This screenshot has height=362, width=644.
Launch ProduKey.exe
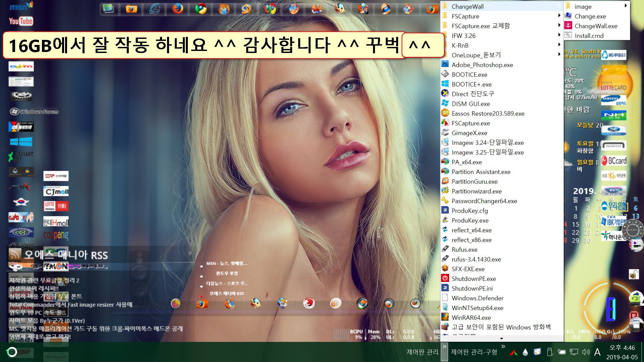(502, 220)
